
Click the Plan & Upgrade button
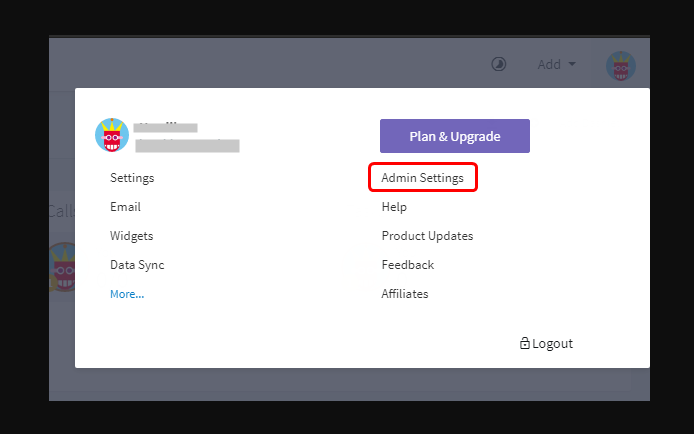(454, 136)
